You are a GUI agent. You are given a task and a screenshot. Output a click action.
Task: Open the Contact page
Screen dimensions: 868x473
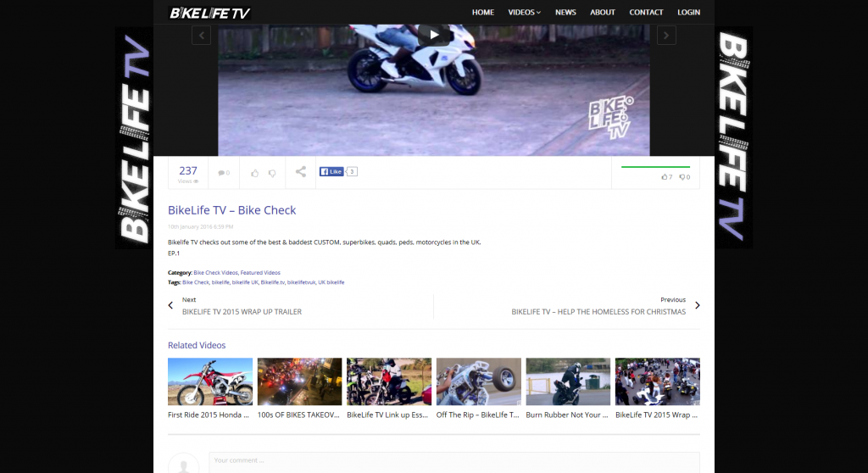[x=646, y=13]
